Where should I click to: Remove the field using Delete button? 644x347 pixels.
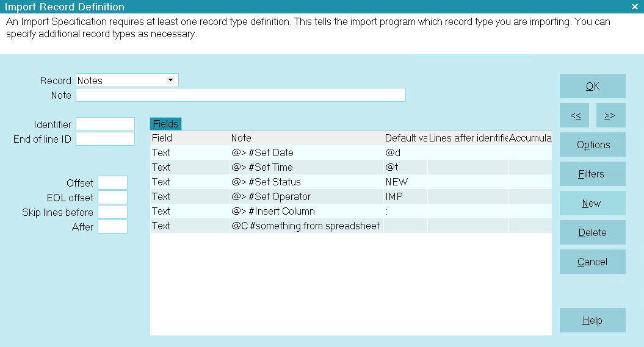coord(592,232)
